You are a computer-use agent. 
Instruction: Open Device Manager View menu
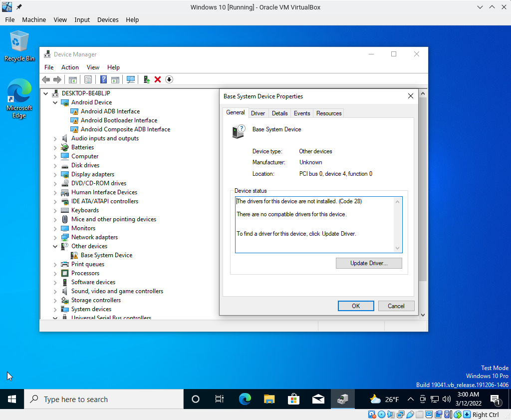(93, 67)
